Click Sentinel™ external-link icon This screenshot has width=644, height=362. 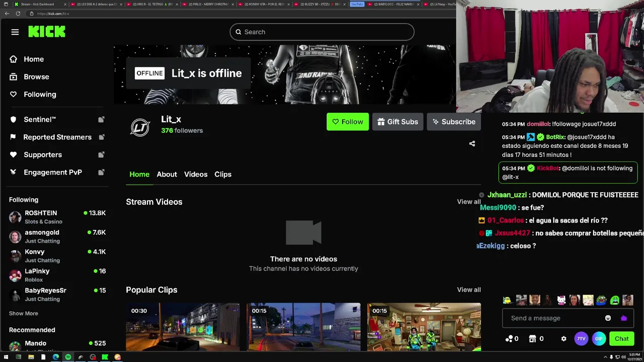[101, 120]
